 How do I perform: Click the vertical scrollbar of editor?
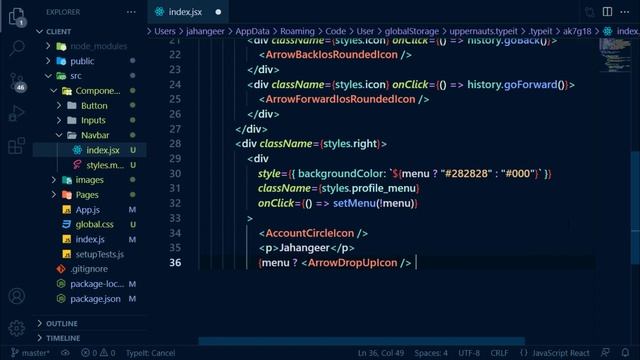(635, 208)
